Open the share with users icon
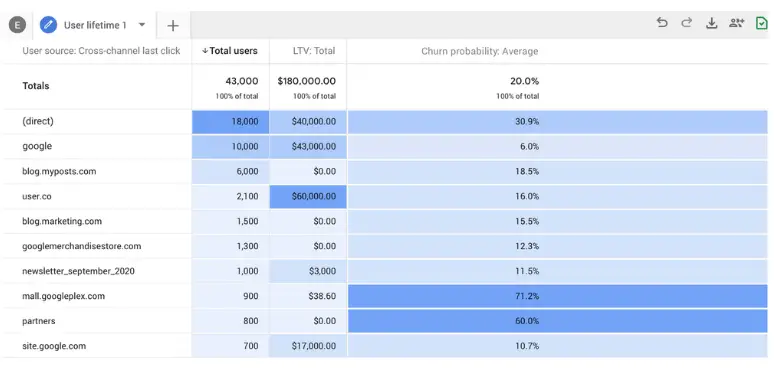Image resolution: width=777 pixels, height=369 pixels. pyautogui.click(x=737, y=23)
